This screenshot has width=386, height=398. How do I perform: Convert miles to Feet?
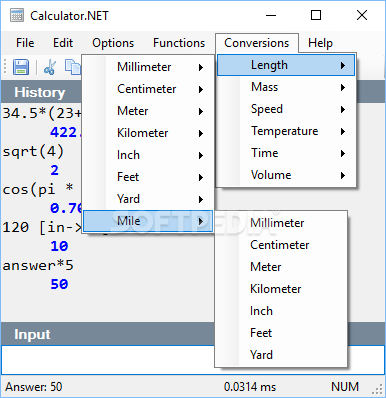(x=281, y=333)
